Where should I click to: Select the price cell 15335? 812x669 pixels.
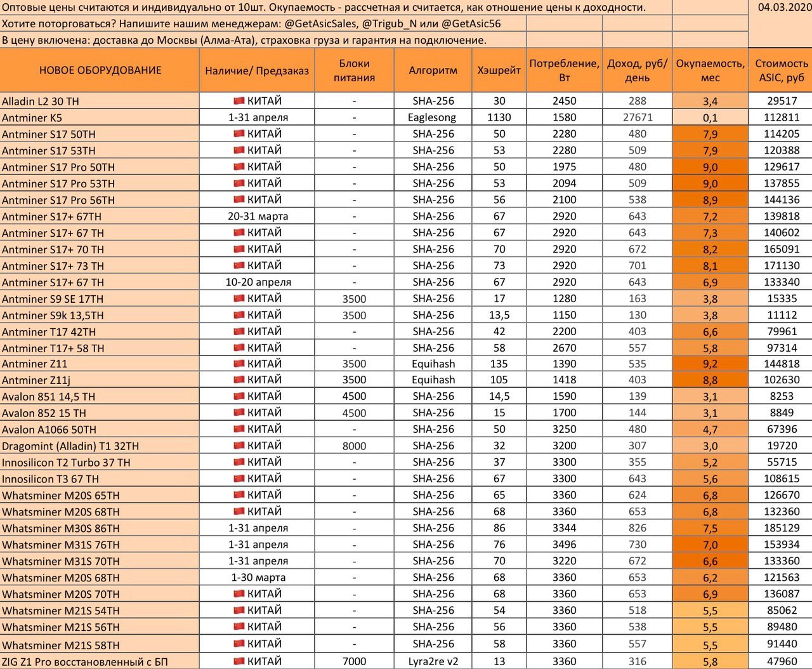(x=781, y=299)
